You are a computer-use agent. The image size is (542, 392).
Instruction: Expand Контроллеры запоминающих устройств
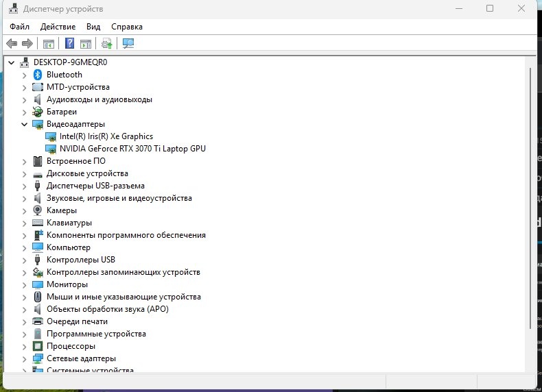(24, 273)
